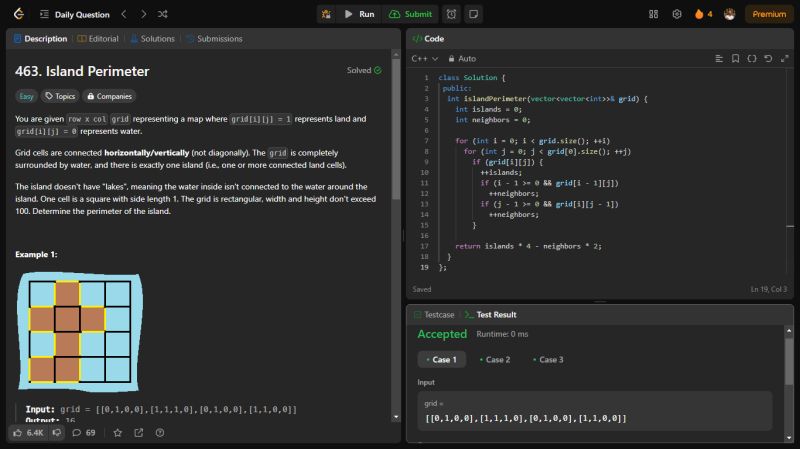The height and width of the screenshot is (449, 800).
Task: Expand the Topics tag
Action: tap(60, 96)
